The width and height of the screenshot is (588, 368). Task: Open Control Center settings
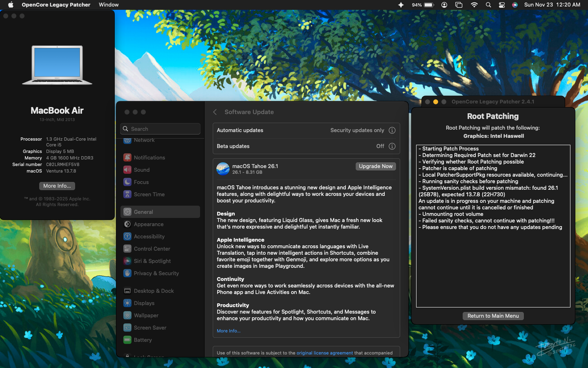151,249
